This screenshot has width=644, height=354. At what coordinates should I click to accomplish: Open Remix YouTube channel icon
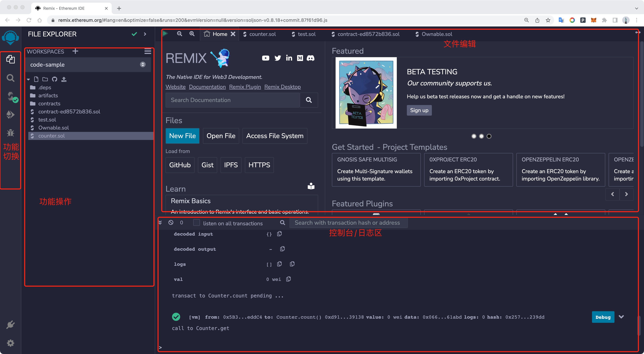tap(265, 58)
